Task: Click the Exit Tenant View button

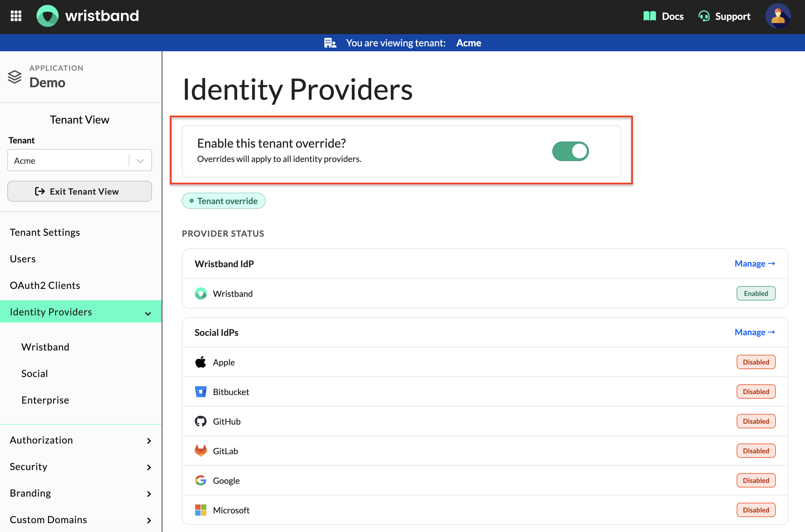Action: [x=79, y=191]
